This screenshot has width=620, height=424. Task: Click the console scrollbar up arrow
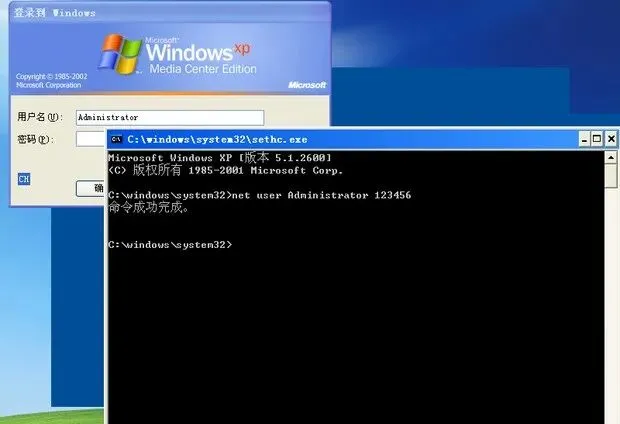coord(611,157)
